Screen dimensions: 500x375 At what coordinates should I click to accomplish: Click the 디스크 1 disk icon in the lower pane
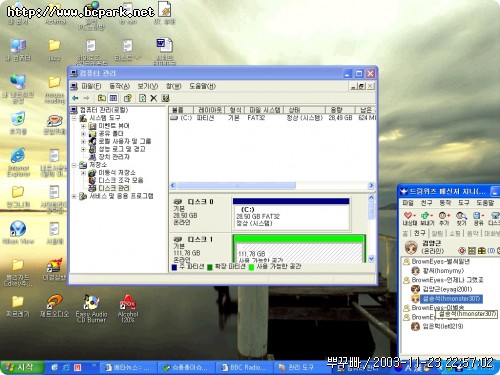point(178,239)
